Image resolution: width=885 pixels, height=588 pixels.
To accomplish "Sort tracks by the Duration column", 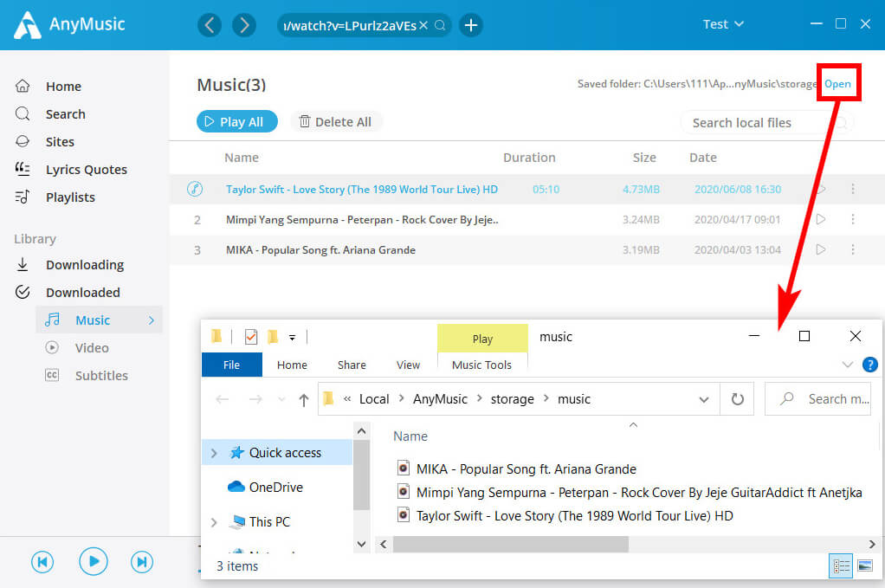I will click(529, 158).
